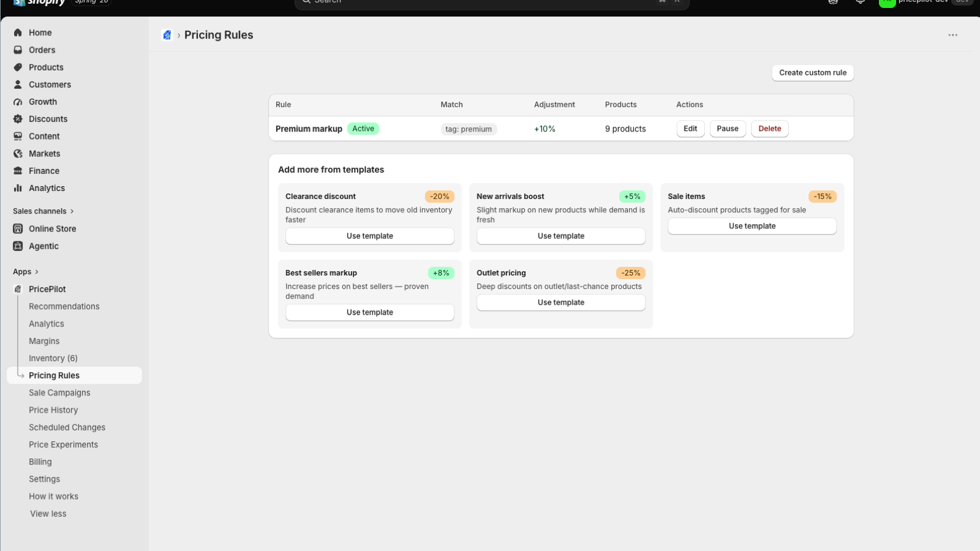Click the Rule column header
Image resolution: width=980 pixels, height=551 pixels.
[x=283, y=105]
